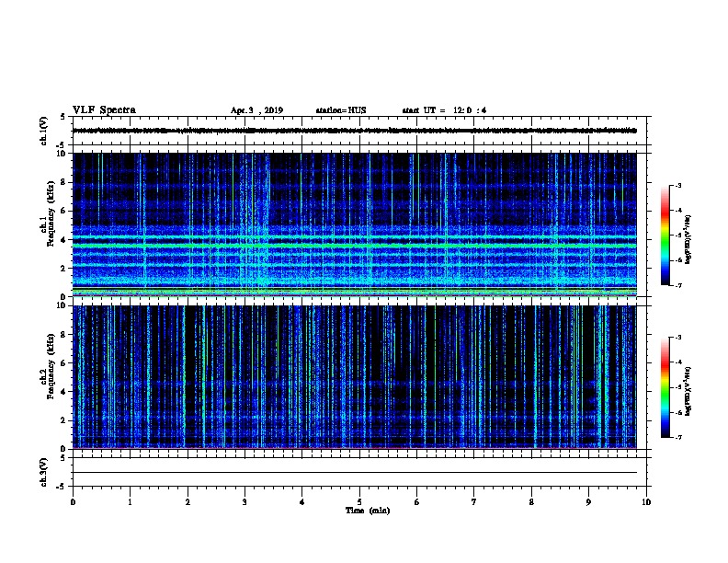
Task: Click the log(PSD) label of ch.2 colorbar
Action: [x=688, y=392]
